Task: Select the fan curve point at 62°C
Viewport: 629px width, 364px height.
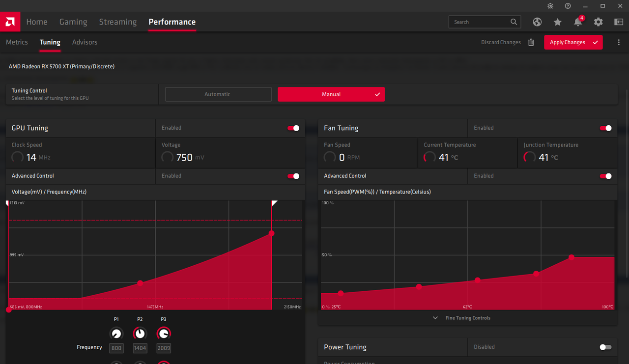Action: pyautogui.click(x=478, y=280)
